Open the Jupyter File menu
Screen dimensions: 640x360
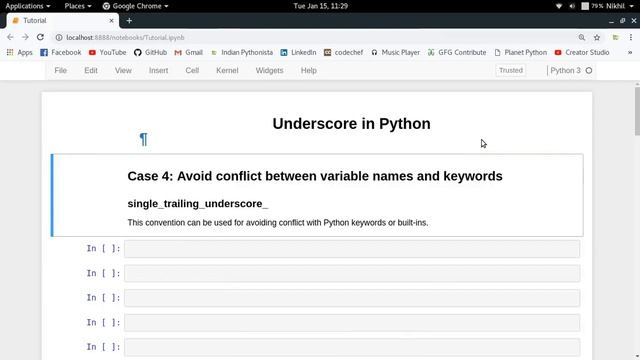(60, 70)
